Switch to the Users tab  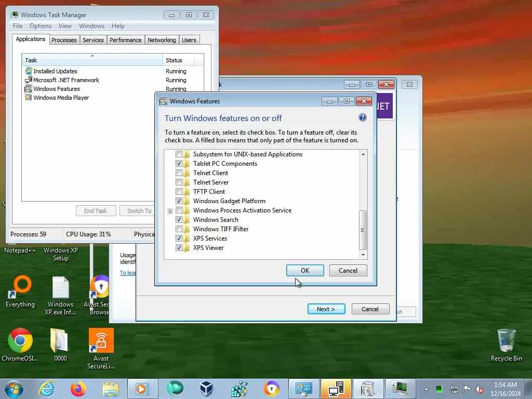189,40
